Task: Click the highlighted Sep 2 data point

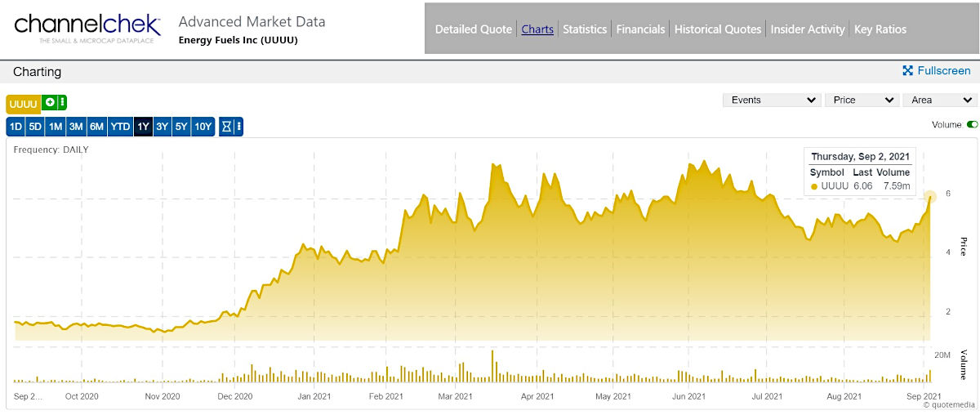Action: tap(930, 196)
